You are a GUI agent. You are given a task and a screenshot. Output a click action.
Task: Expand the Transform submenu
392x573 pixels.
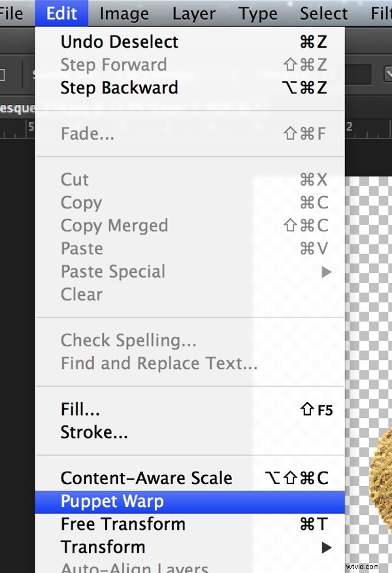point(103,547)
